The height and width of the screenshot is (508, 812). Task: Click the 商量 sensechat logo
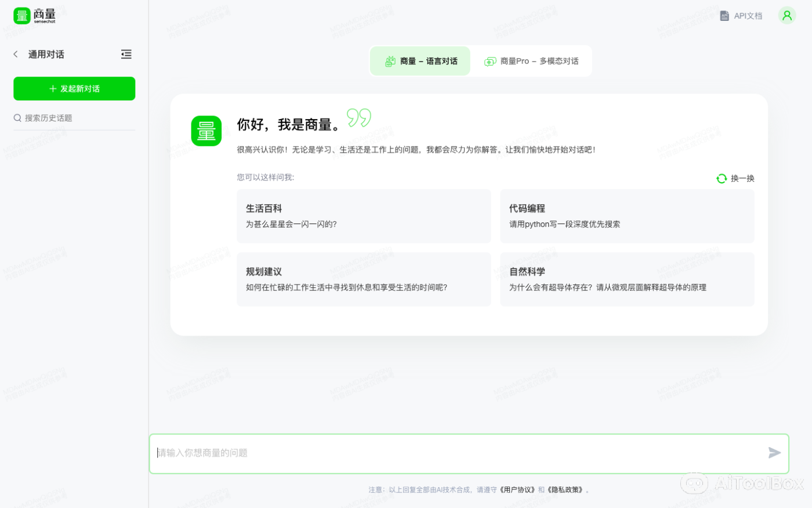click(34, 16)
